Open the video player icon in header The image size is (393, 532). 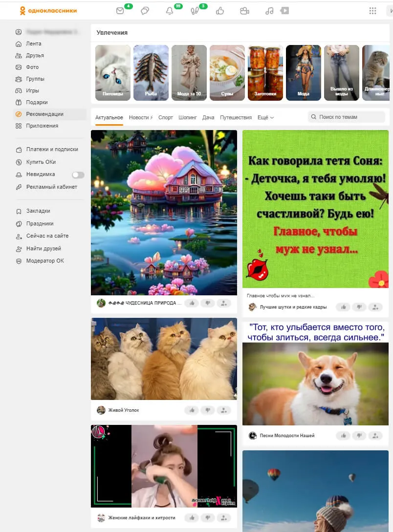284,11
